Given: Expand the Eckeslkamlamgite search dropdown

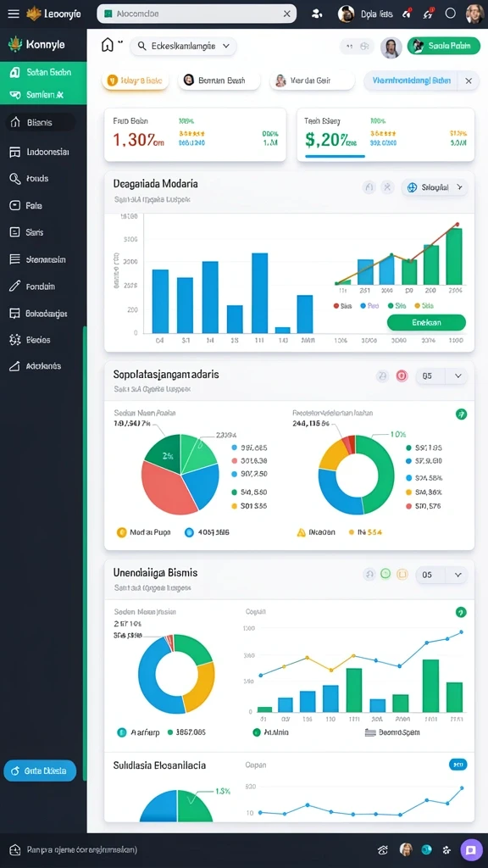Looking at the screenshot, I should tap(225, 47).
